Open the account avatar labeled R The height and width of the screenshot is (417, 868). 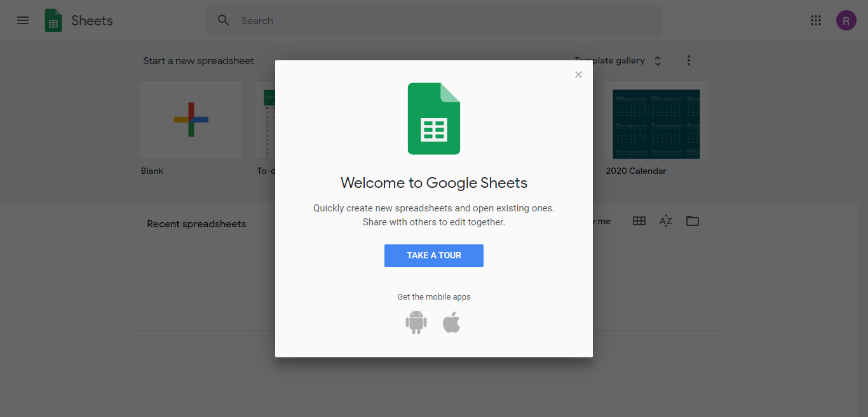click(846, 20)
